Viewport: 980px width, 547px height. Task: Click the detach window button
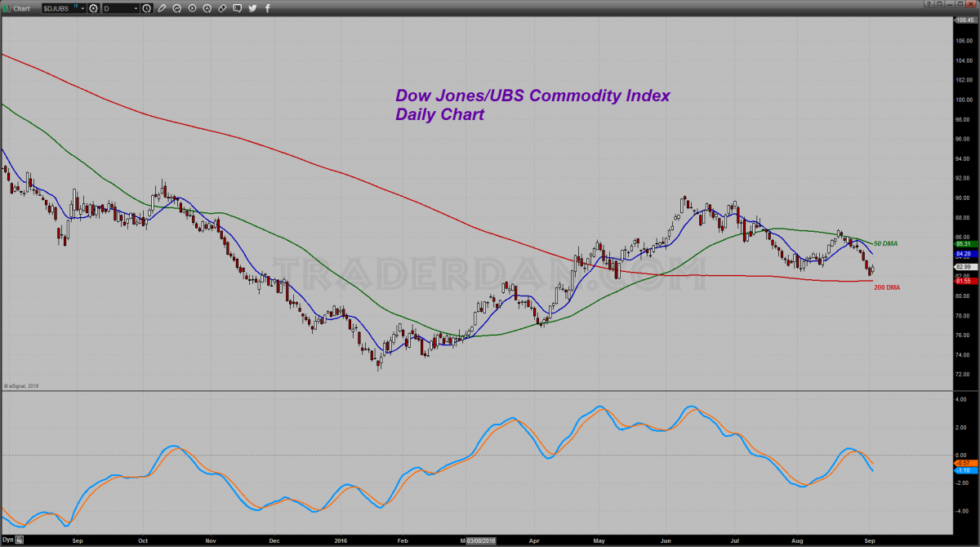939,3
